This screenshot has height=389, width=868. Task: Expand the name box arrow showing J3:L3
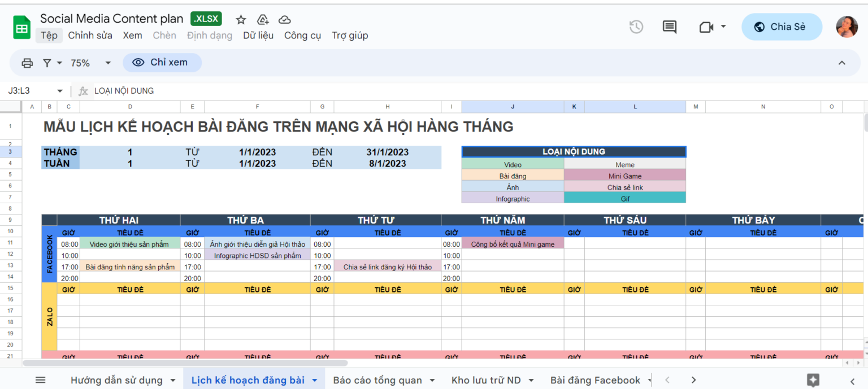(59, 90)
